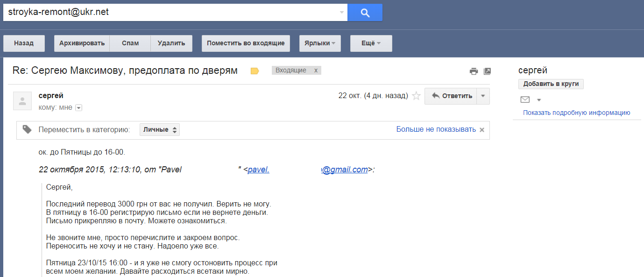The height and width of the screenshot is (277, 644).
Task: Open the Ярлыки labels dropdown
Action: coord(320,43)
